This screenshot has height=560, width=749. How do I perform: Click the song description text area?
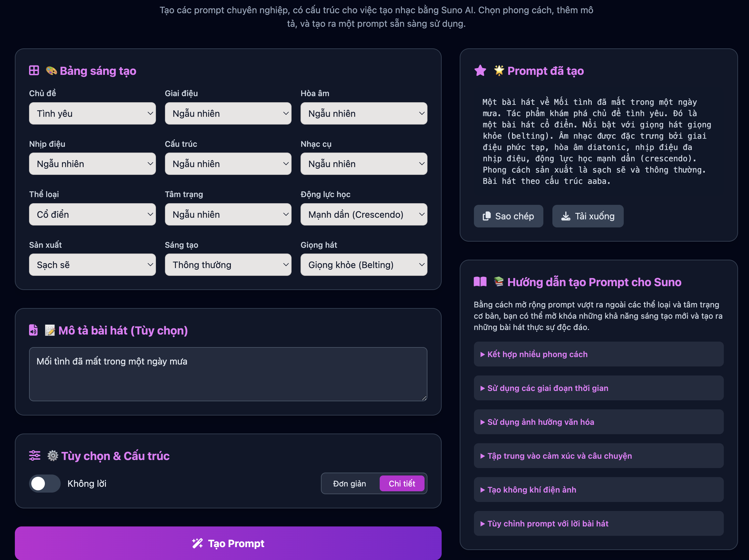228,374
